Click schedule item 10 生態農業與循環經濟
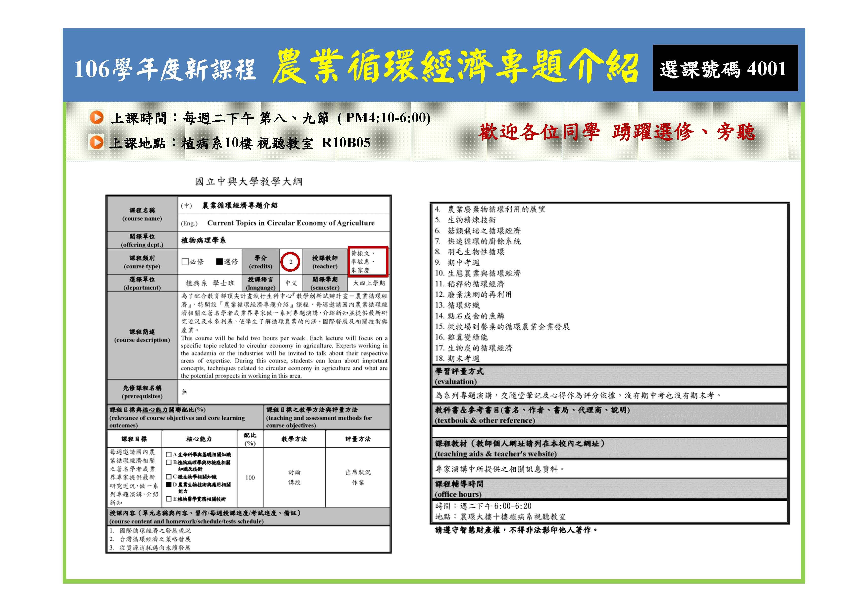This screenshot has width=868, height=612. point(477,273)
